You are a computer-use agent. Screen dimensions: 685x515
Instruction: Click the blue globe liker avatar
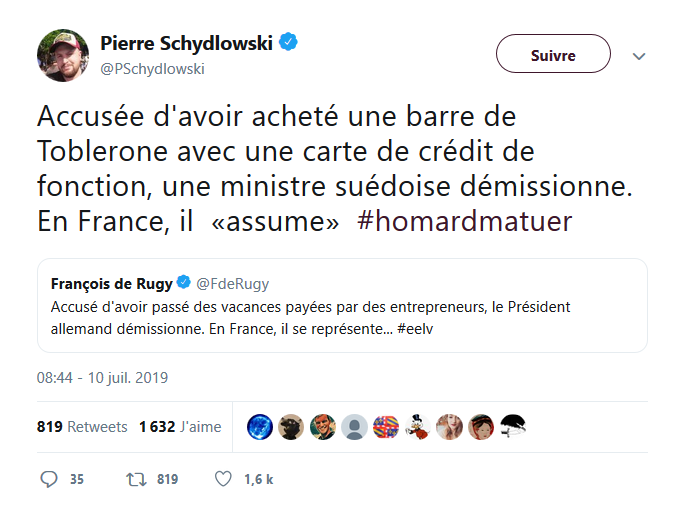(260, 427)
